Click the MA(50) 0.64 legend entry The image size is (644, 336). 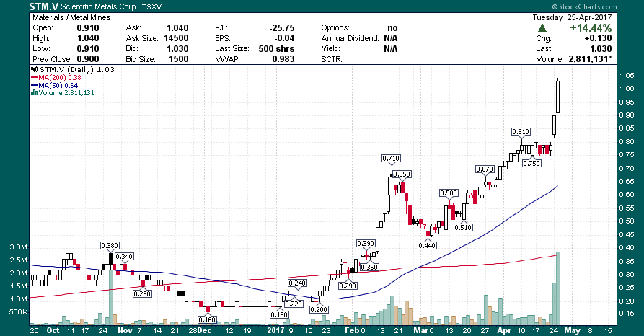(x=55, y=85)
